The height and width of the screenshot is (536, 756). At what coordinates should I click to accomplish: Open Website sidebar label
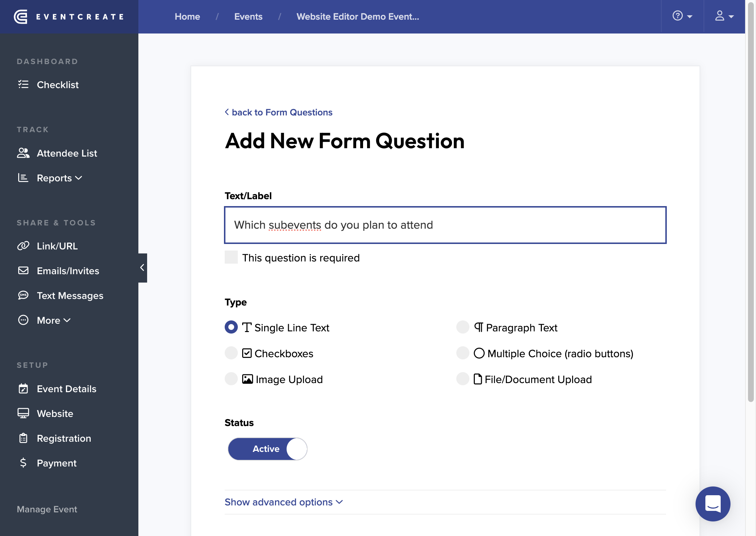click(x=55, y=413)
